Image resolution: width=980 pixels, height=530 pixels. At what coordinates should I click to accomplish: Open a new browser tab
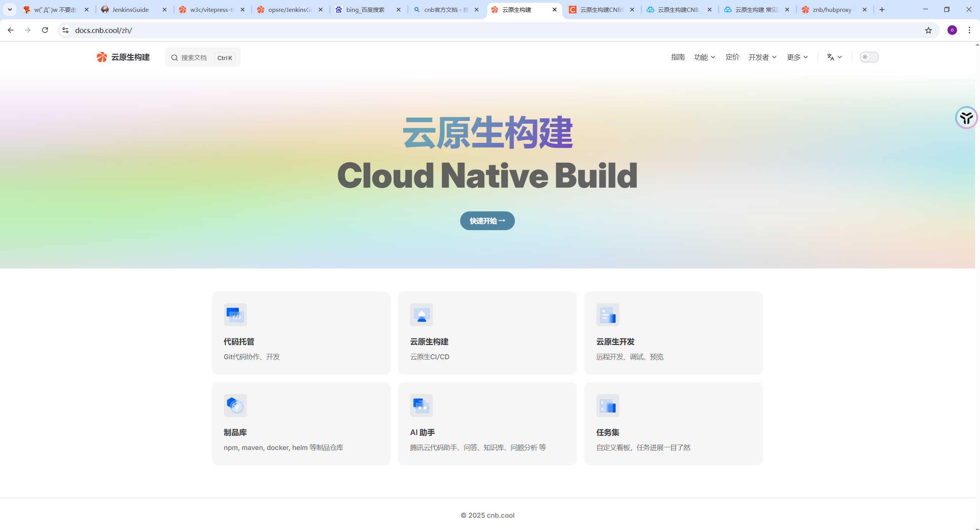point(882,10)
